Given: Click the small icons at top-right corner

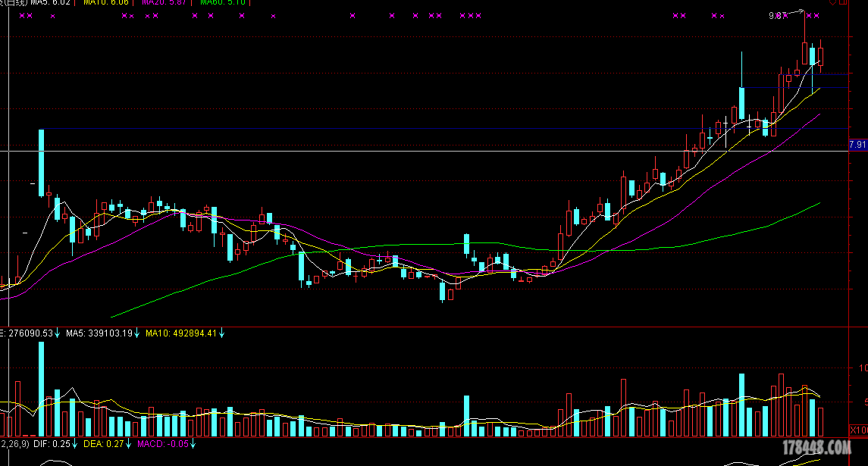Looking at the screenshot, I should tap(841, 3).
